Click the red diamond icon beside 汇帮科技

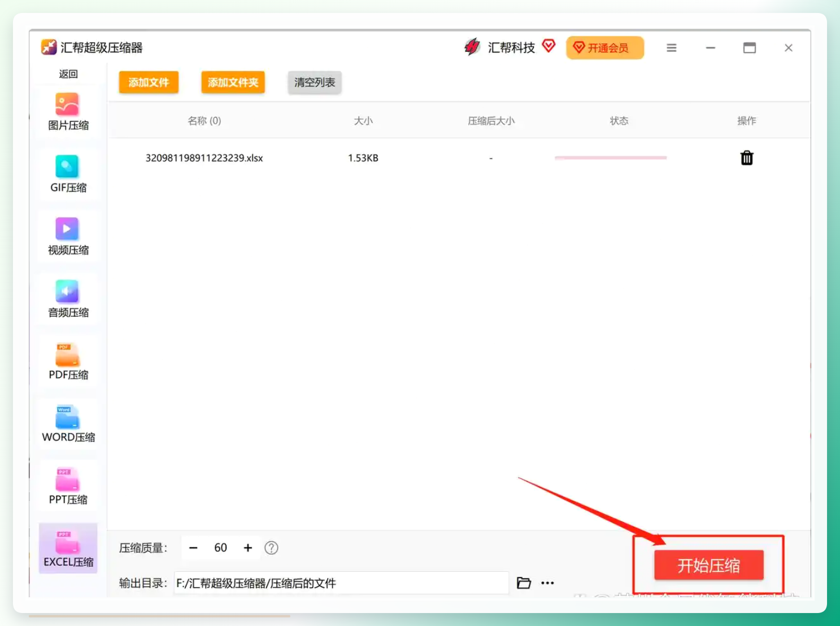click(549, 46)
